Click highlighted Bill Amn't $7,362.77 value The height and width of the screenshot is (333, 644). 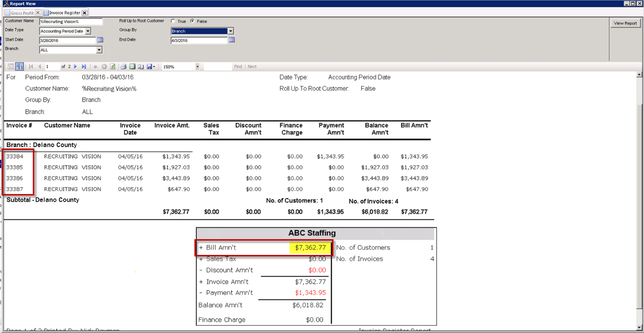tap(310, 247)
